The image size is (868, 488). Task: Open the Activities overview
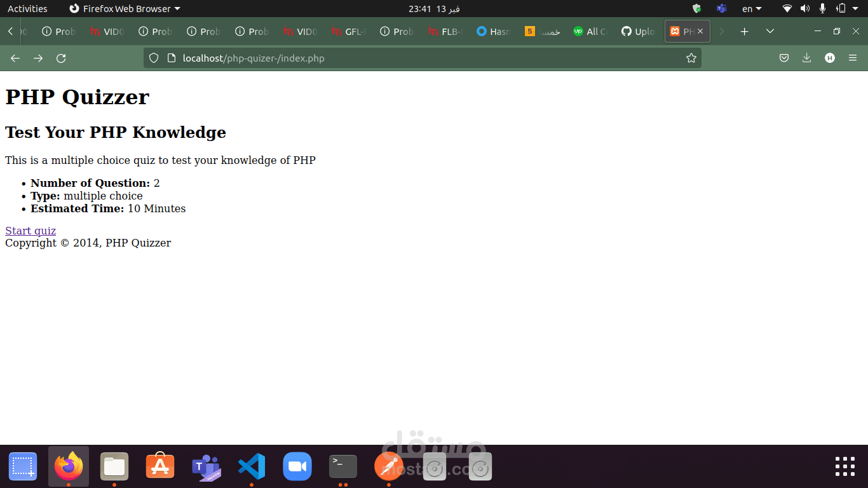tap(27, 8)
